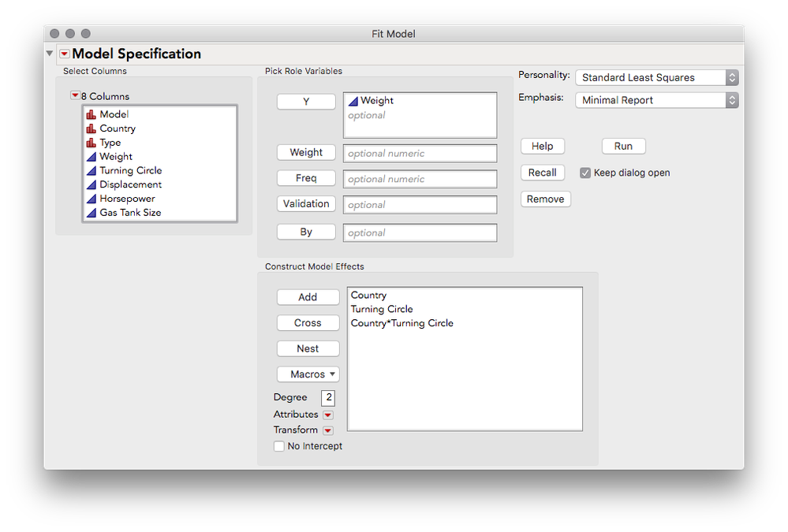Open the red triangle menu beside Model Specification
This screenshot has width=788, height=532.
(x=65, y=54)
